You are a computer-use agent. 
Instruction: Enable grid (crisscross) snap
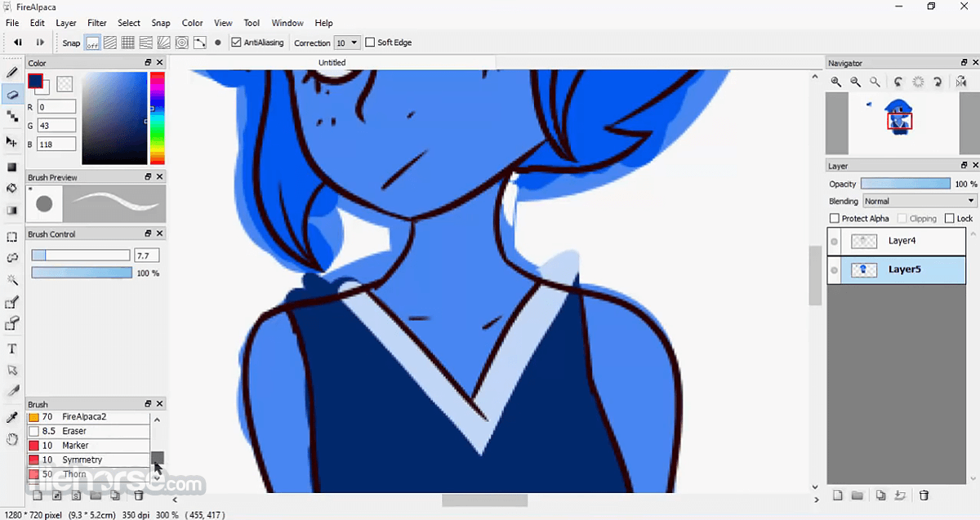coord(128,42)
